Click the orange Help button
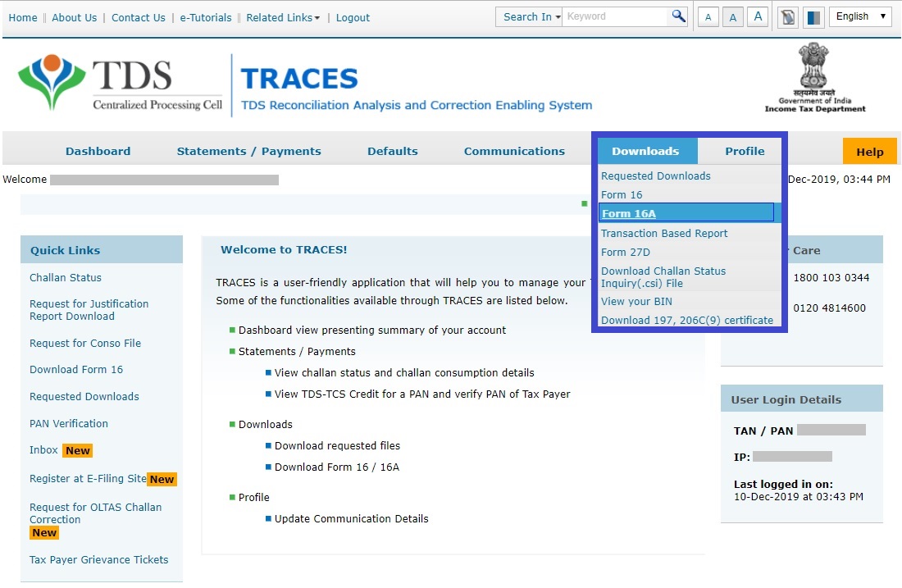Image resolution: width=902 pixels, height=588 pixels. (869, 152)
